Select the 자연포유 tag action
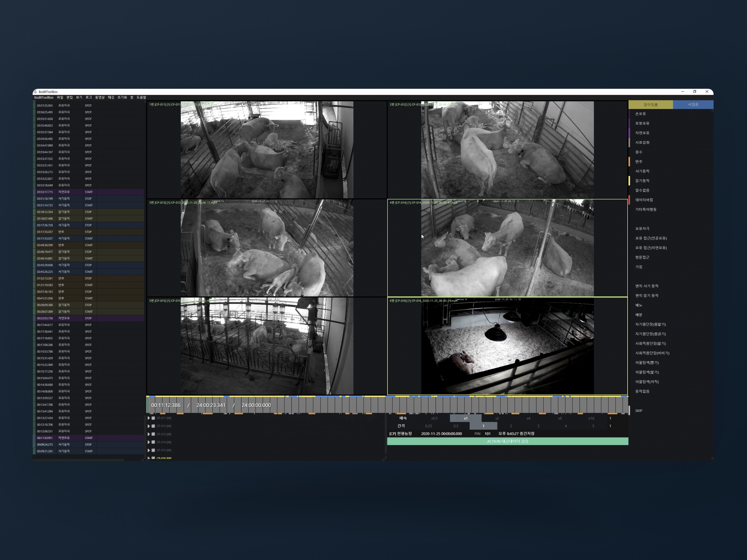This screenshot has width=747, height=560. [642, 133]
